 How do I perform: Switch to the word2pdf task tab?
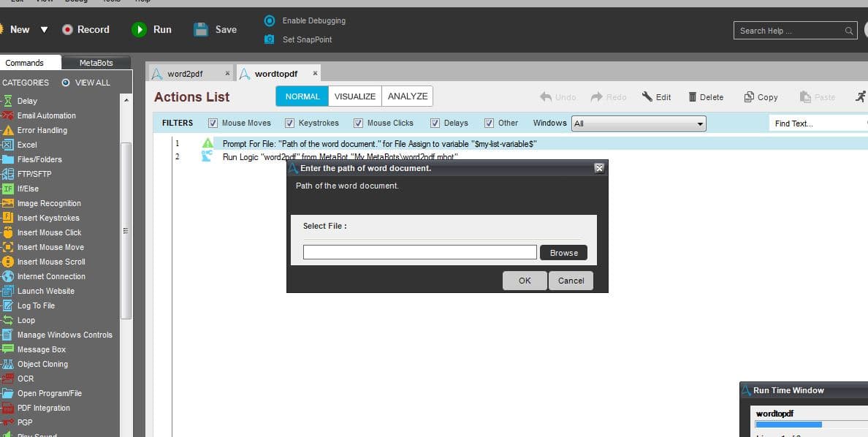pos(185,74)
